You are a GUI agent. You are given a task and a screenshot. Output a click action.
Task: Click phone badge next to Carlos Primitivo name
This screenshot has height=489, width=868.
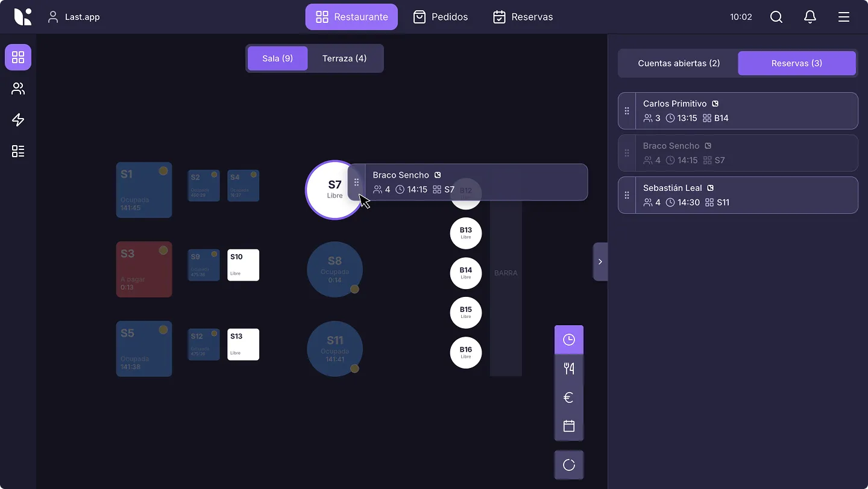[715, 104]
